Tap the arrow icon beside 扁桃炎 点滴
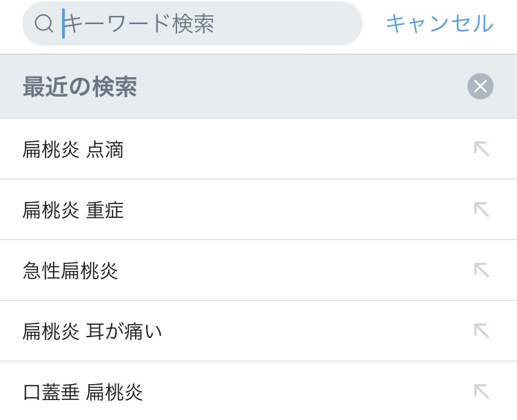517x420 pixels. [x=481, y=149]
